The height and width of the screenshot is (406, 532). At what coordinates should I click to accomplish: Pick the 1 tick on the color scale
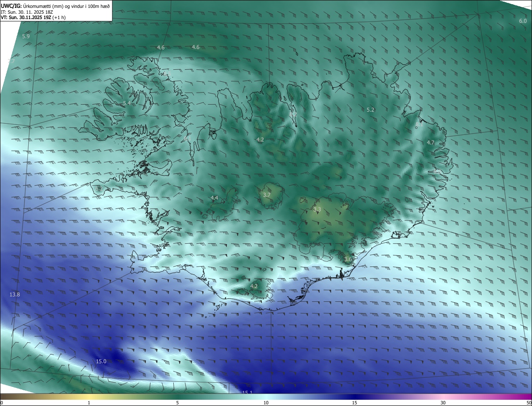[x=89, y=403]
